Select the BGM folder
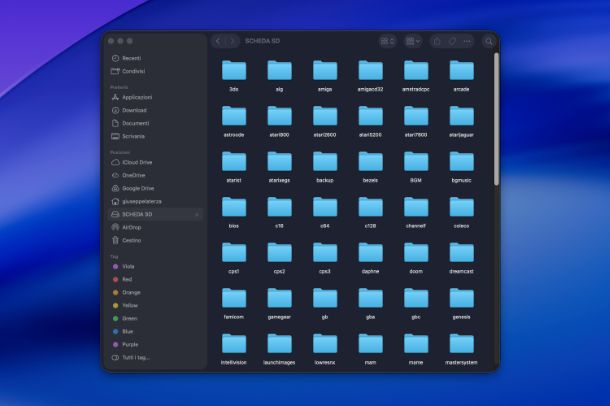610x406 pixels. [x=416, y=166]
